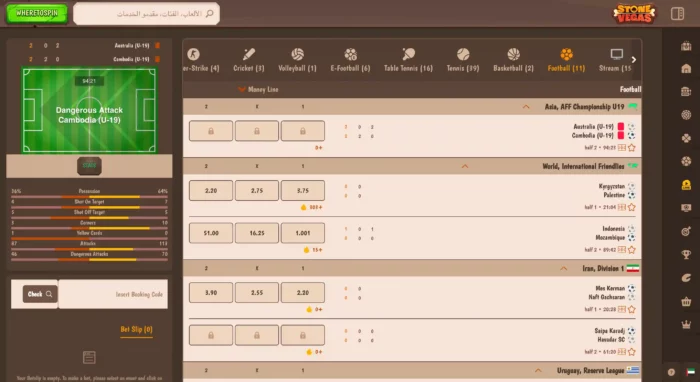Switch to the Volleyball (1) sport tab
This screenshot has width=700, height=382.
[x=297, y=60]
